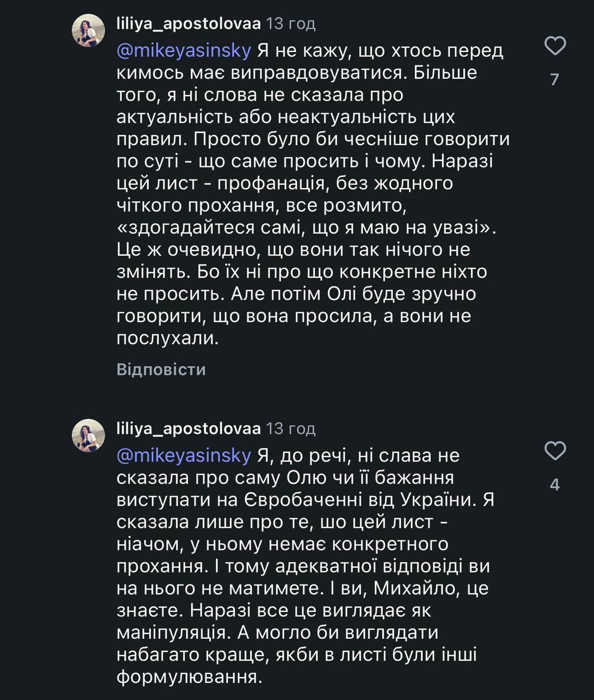Image resolution: width=594 pixels, height=700 pixels.
Task: Open the top comment's profile avatar
Action: coord(89,31)
